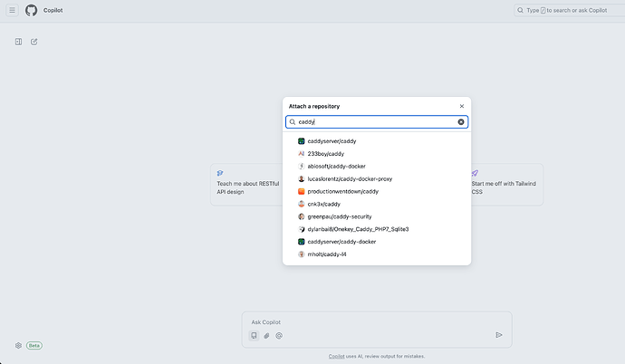Viewport: 625px width, 364px height.
Task: Select caddyserver/caddy repository
Action: coord(377,141)
